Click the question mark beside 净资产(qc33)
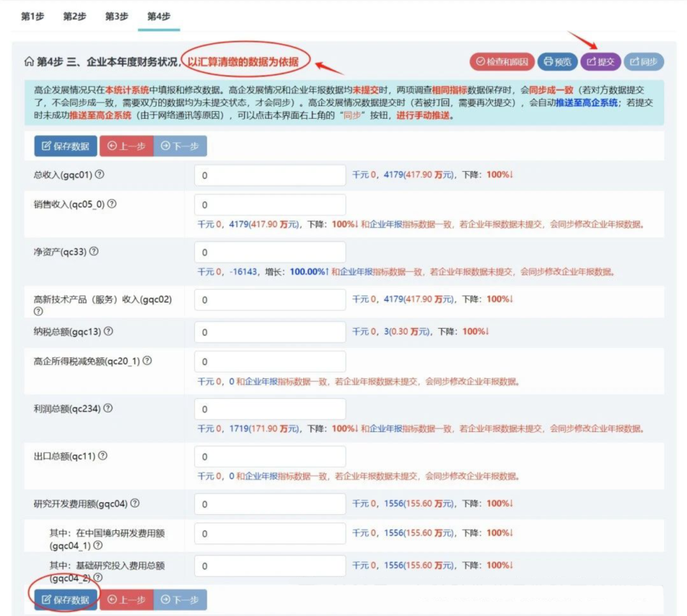687x616 pixels. [94, 250]
